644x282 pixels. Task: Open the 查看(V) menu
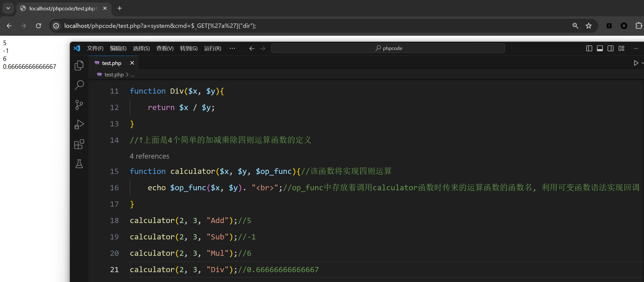[x=165, y=48]
